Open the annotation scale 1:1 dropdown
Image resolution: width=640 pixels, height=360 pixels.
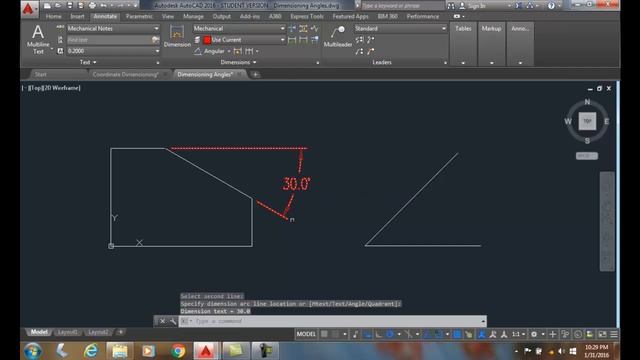point(518,334)
